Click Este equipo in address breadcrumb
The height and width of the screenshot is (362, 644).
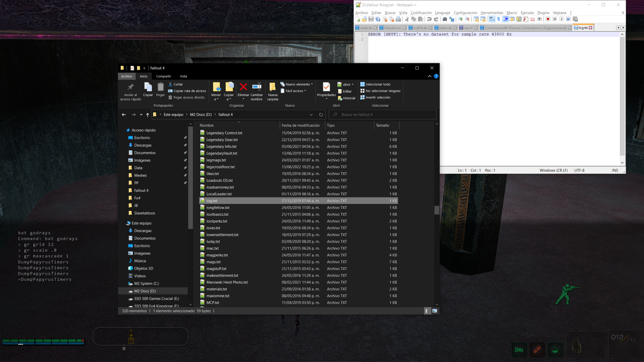point(173,115)
